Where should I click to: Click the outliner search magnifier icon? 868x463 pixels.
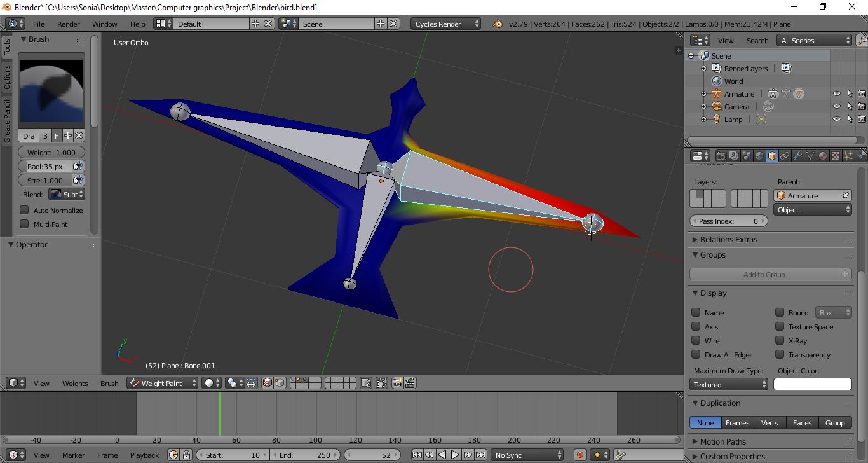tap(862, 40)
